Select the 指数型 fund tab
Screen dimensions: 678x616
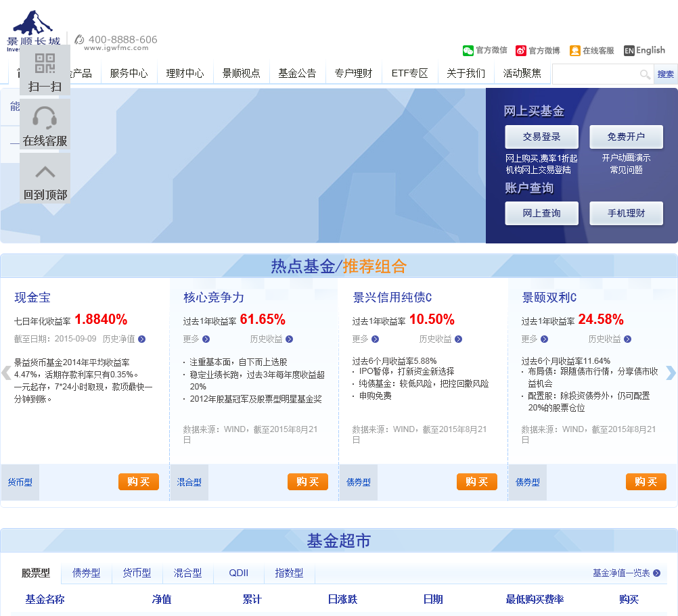click(x=290, y=573)
